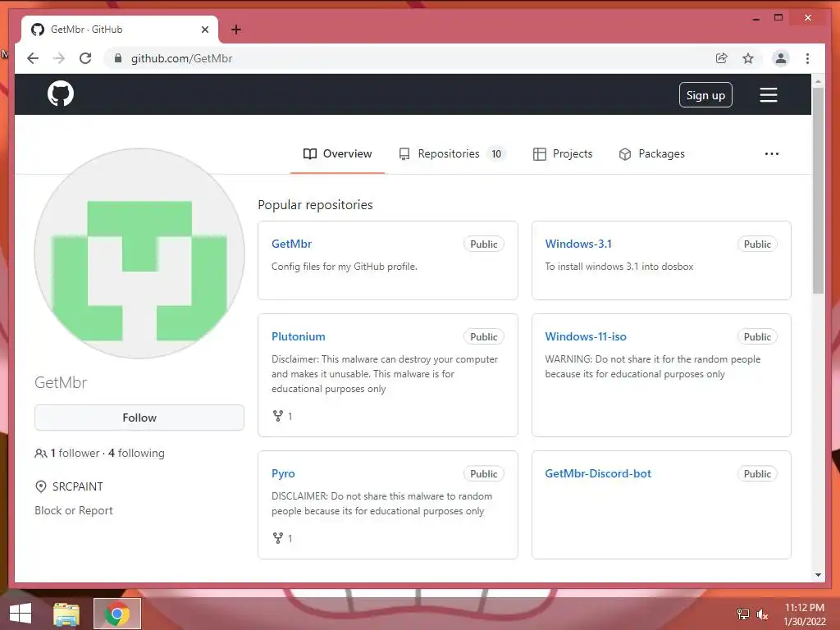The height and width of the screenshot is (630, 840).
Task: Click the muted volume tray icon
Action: tap(762, 614)
